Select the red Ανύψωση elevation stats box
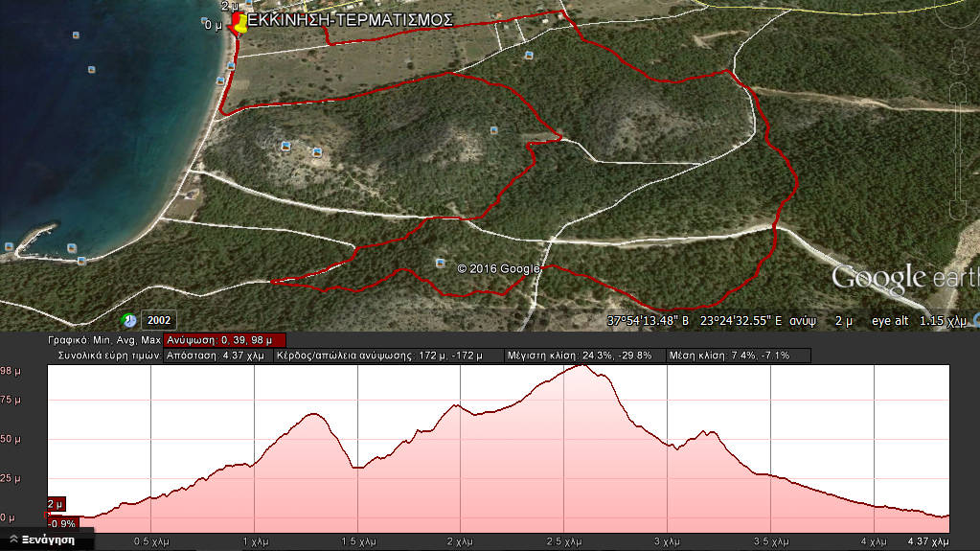Viewport: 980px width, 551px height. 224,340
